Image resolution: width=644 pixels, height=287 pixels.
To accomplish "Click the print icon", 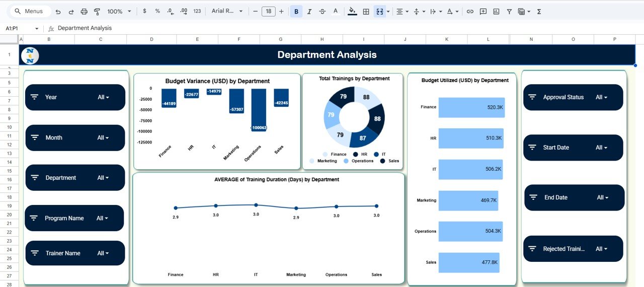I will click(x=84, y=11).
